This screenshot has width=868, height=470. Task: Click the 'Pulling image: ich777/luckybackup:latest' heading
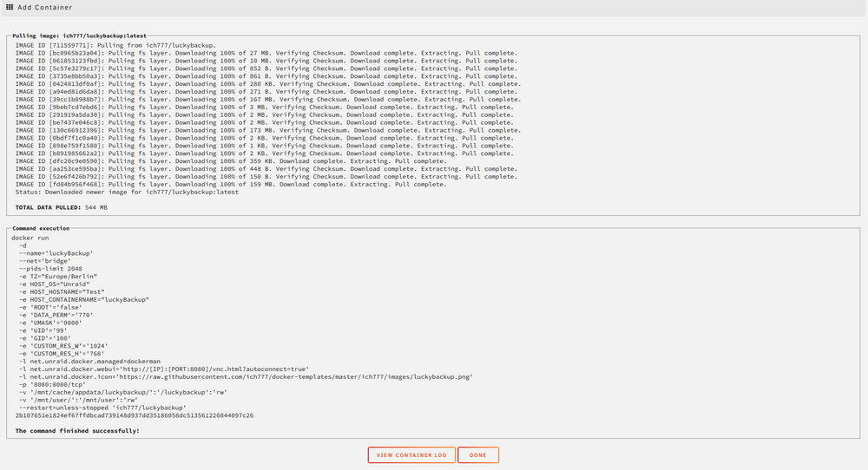coord(79,36)
